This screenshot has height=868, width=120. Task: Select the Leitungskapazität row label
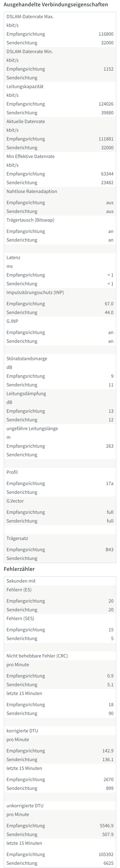25,87
